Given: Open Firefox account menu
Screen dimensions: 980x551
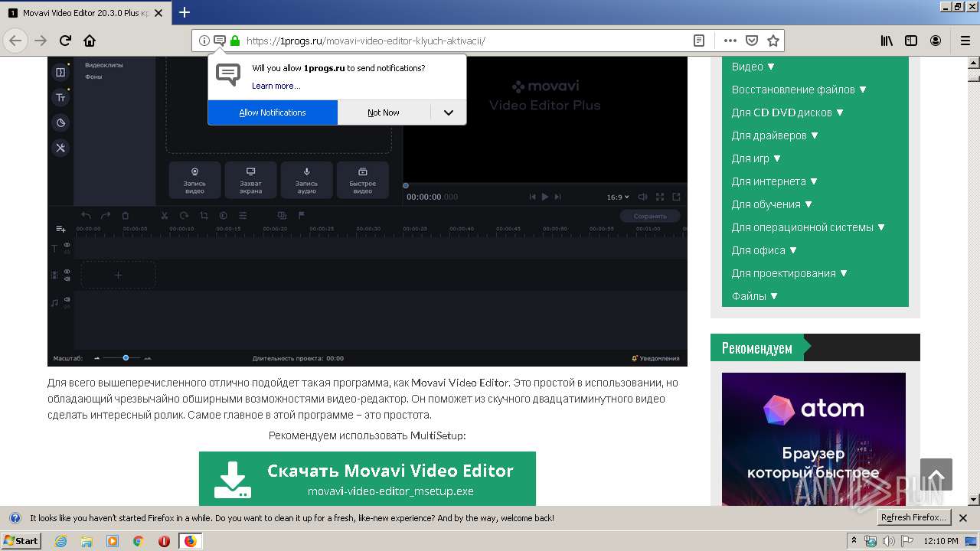Looking at the screenshot, I should coord(936,41).
